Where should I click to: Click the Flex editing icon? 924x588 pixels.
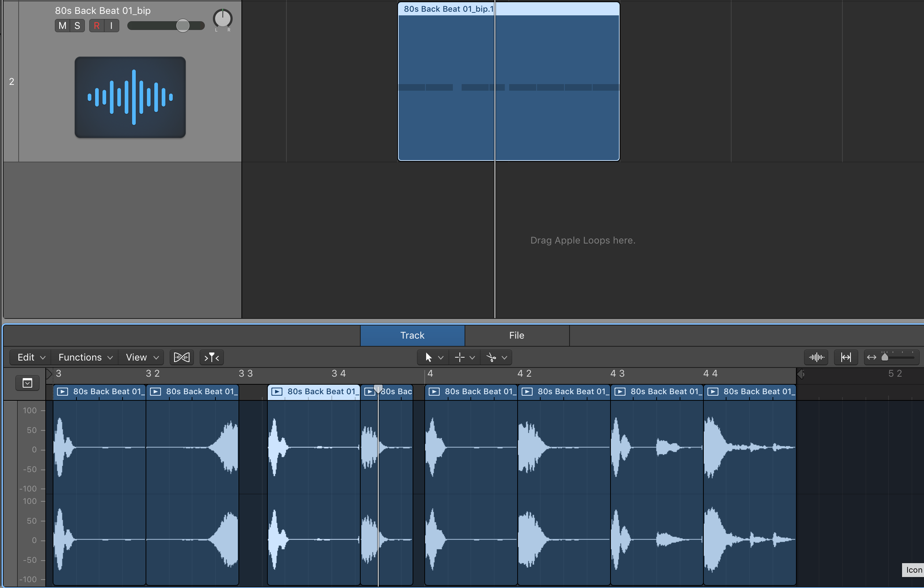[181, 358]
